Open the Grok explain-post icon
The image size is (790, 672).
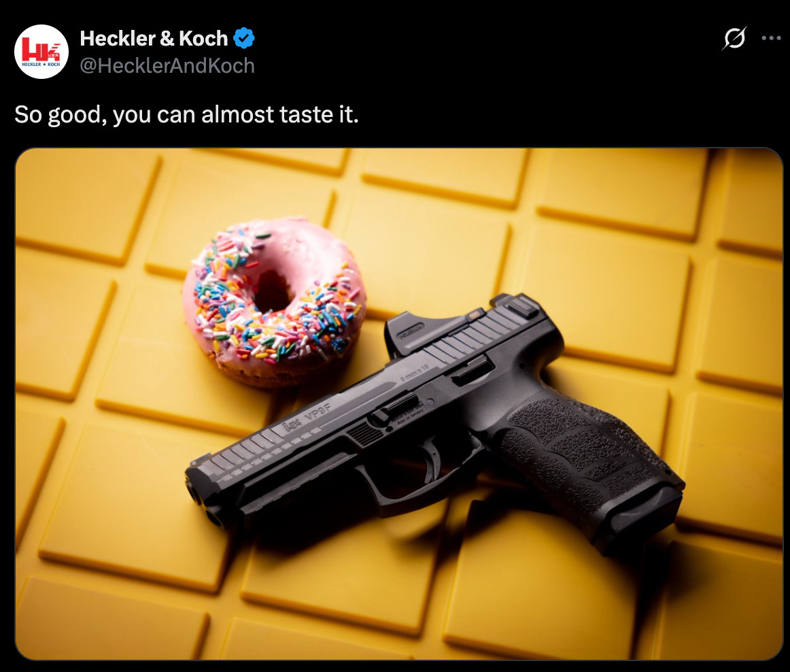(734, 38)
